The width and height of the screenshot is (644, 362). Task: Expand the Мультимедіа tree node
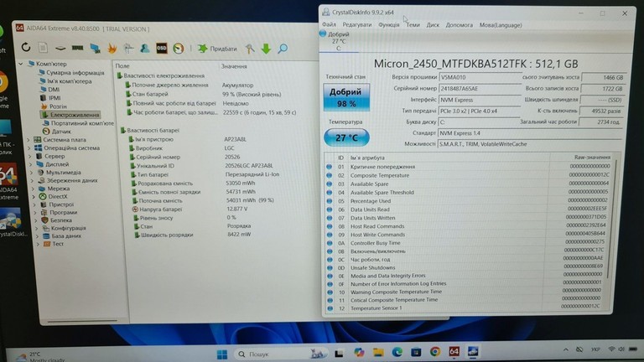pos(32,173)
